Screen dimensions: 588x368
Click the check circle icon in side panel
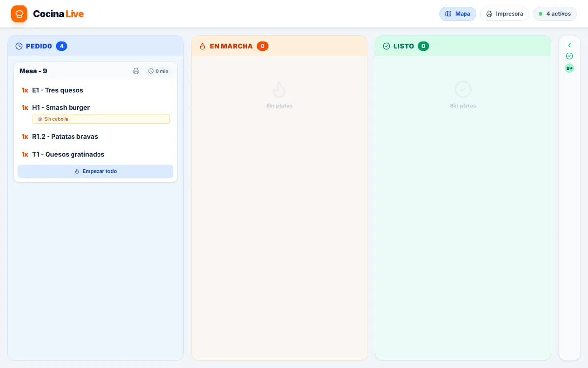tap(569, 56)
